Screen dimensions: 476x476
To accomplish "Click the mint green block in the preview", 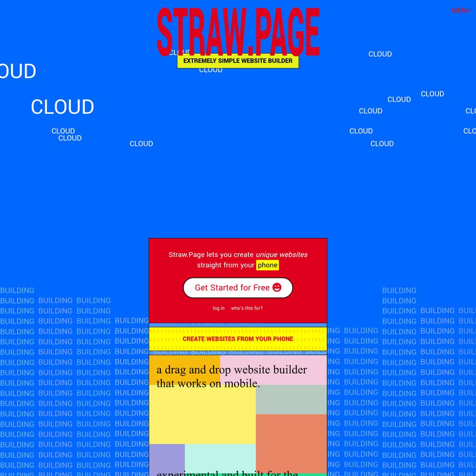I will 220,458.
